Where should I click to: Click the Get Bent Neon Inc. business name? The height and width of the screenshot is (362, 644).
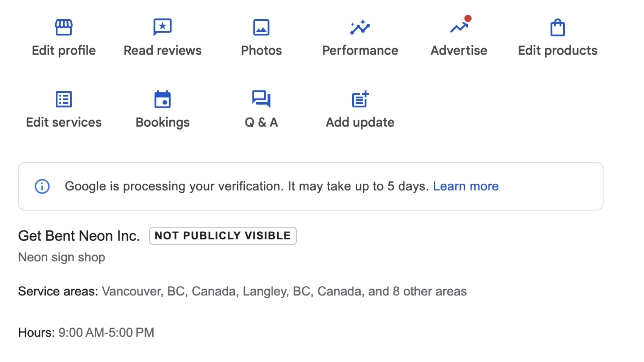point(79,236)
